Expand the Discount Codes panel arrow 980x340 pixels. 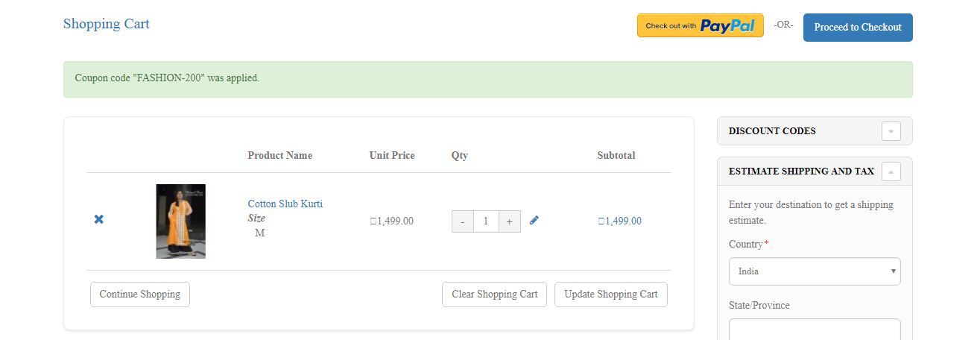tap(891, 131)
